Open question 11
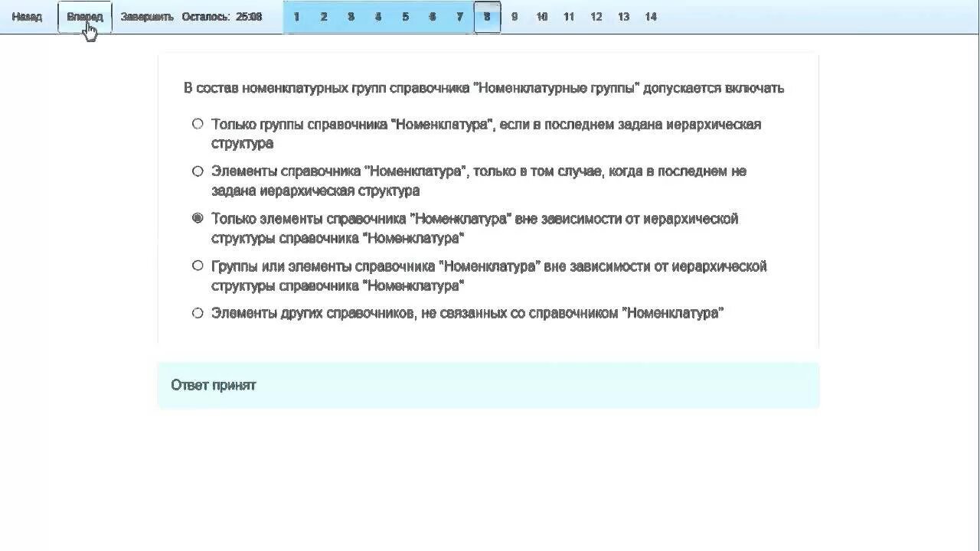This screenshot has height=551, width=980. pos(569,17)
